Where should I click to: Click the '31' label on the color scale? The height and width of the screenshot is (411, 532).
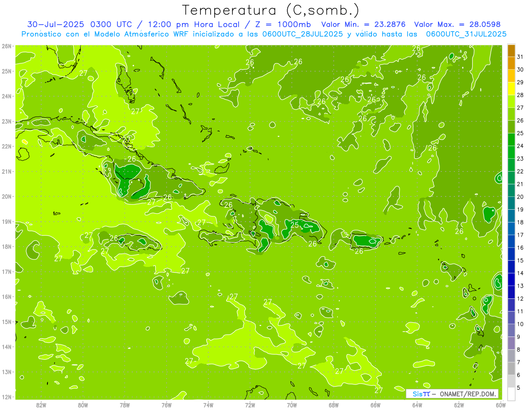click(520, 57)
